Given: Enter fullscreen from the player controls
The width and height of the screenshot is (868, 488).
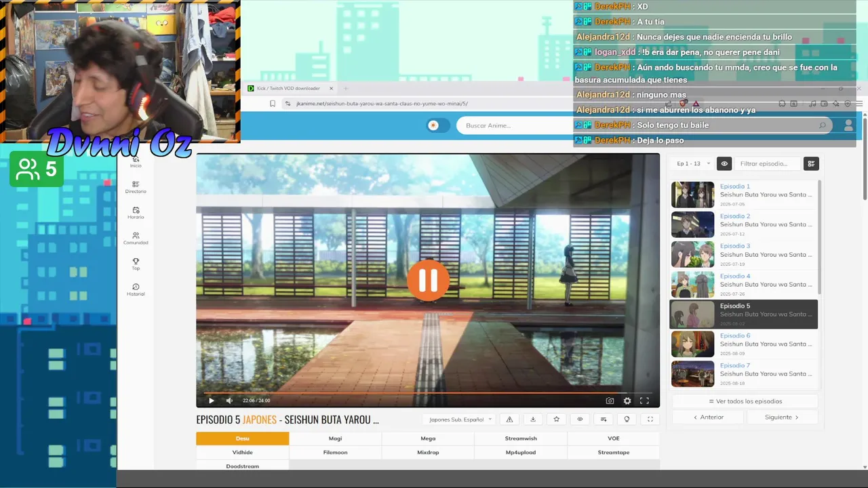Looking at the screenshot, I should (x=644, y=401).
